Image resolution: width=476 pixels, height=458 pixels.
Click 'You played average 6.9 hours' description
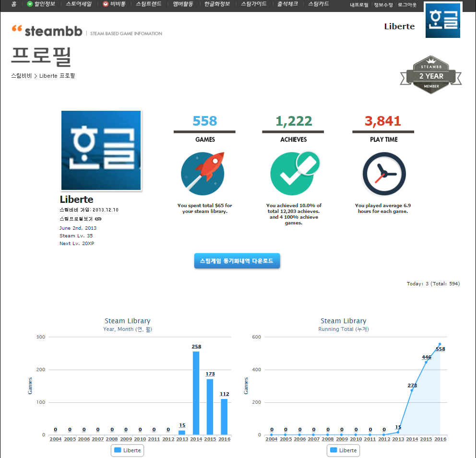(383, 208)
